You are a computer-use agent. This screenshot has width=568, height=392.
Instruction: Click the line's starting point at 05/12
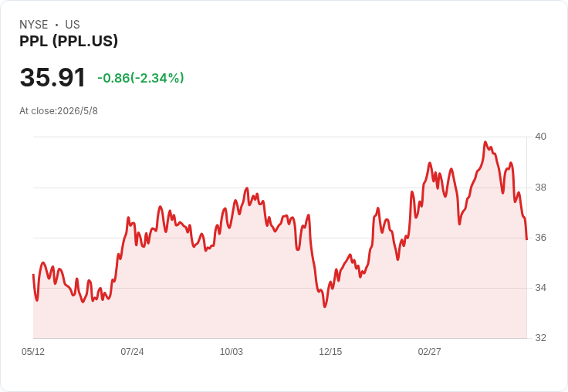click(33, 275)
